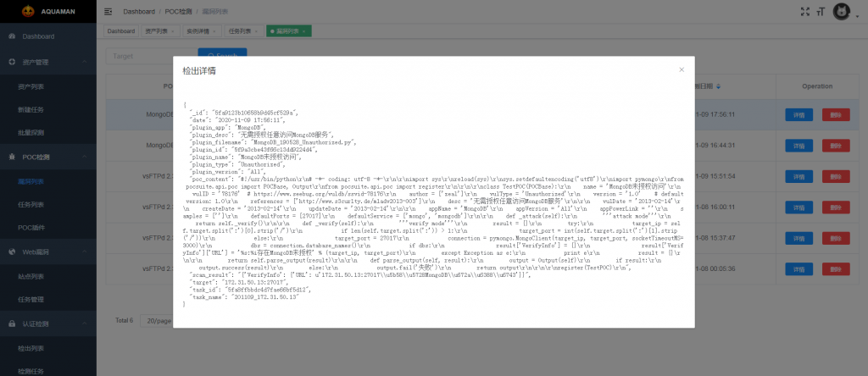The height and width of the screenshot is (376, 868).
Task: Close the 检出详情 dialog with the X
Action: pyautogui.click(x=682, y=69)
